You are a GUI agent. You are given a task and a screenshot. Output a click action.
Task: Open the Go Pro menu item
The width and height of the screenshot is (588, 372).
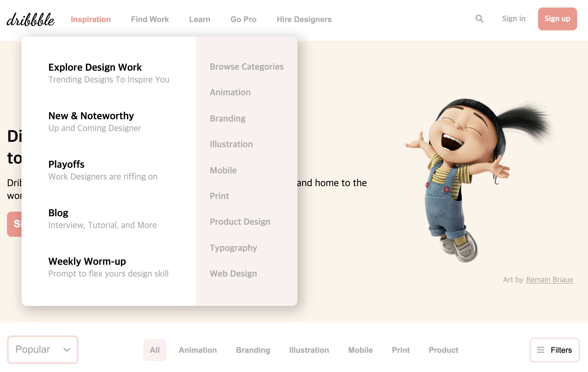pyautogui.click(x=243, y=19)
